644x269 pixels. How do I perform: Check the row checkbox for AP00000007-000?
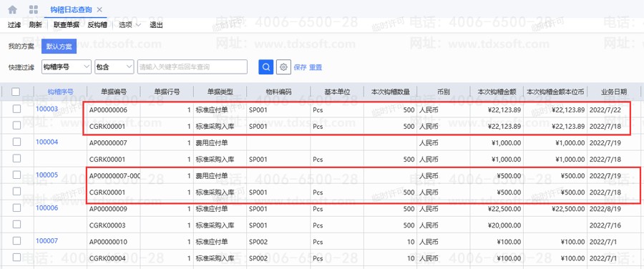tap(16, 175)
